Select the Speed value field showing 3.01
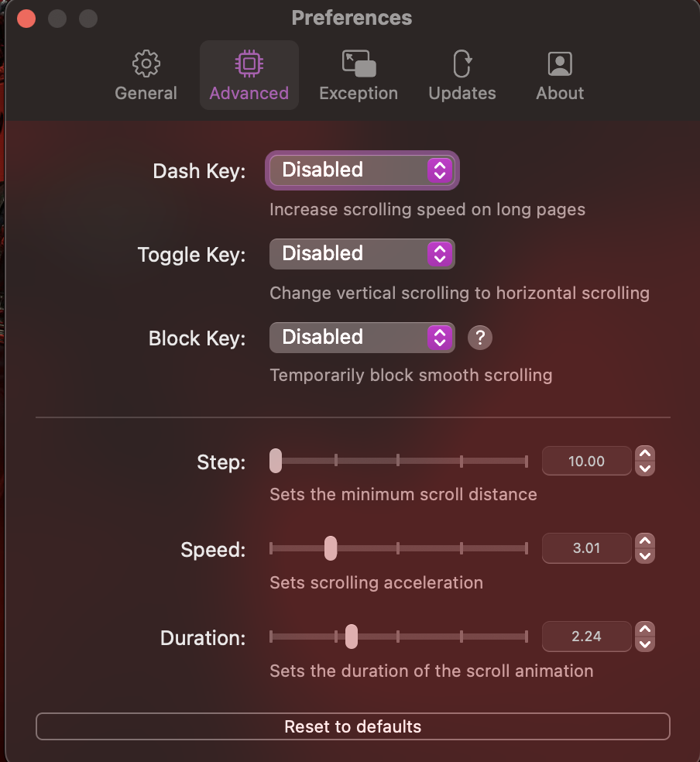This screenshot has height=762, width=700. [586, 548]
